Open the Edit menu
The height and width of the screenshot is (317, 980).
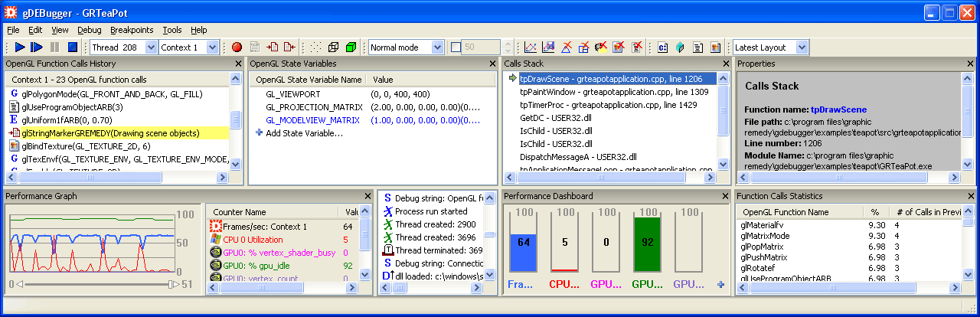[x=35, y=30]
